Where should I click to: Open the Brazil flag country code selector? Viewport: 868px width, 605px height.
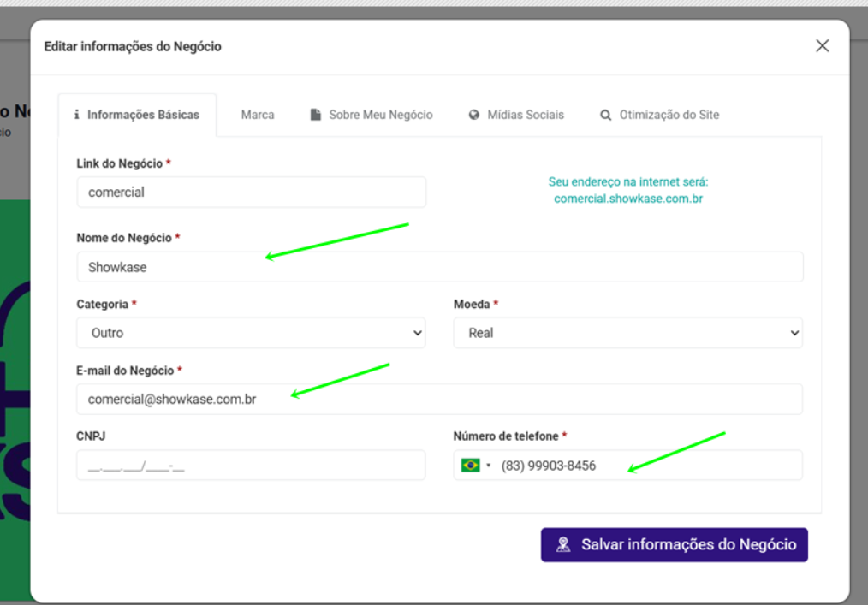[476, 466]
